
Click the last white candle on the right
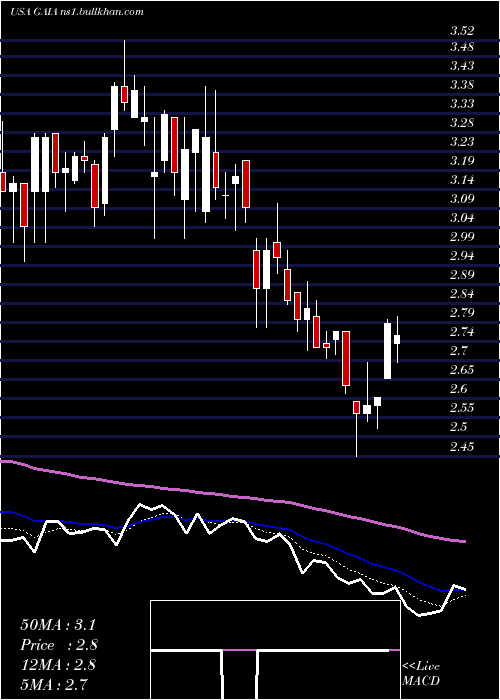(x=397, y=339)
